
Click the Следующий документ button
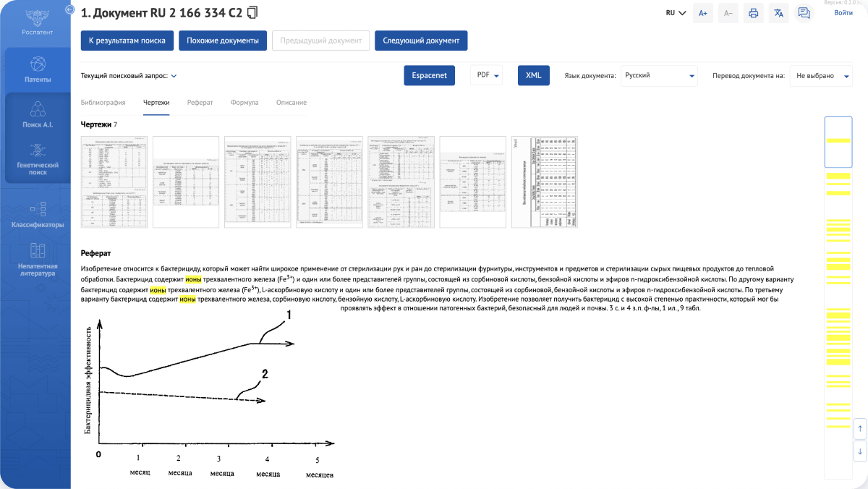tap(421, 41)
